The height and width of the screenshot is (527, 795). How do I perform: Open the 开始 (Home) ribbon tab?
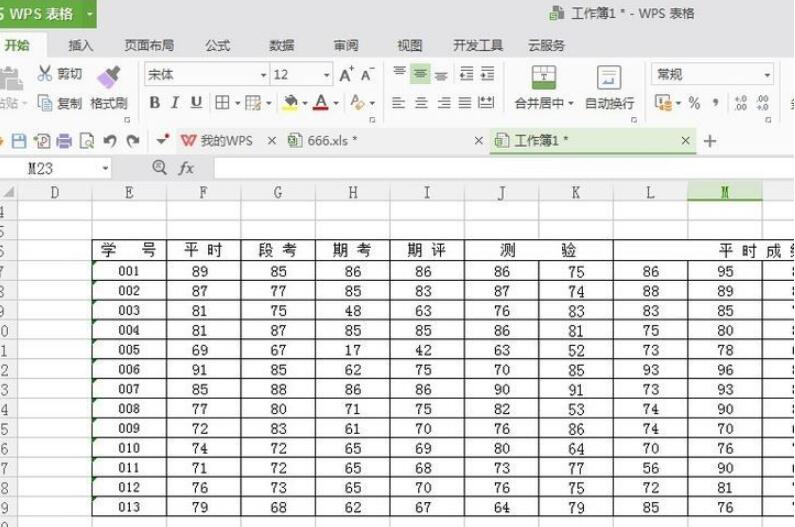[17, 46]
